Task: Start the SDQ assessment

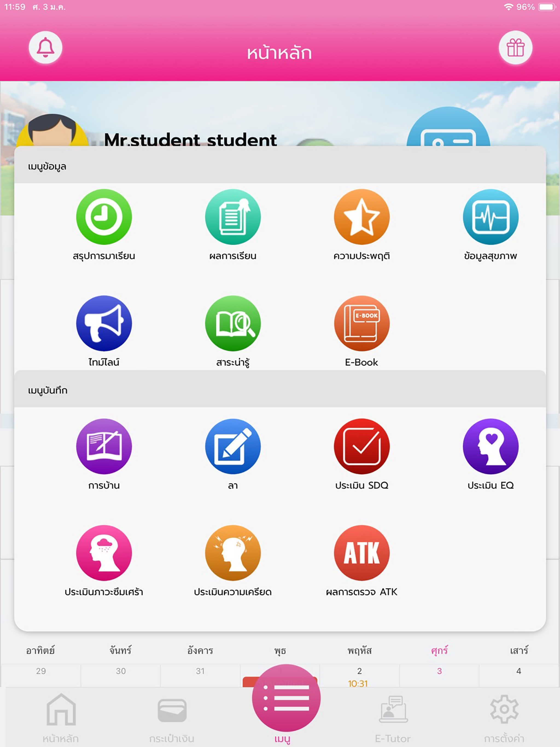Action: pyautogui.click(x=361, y=446)
